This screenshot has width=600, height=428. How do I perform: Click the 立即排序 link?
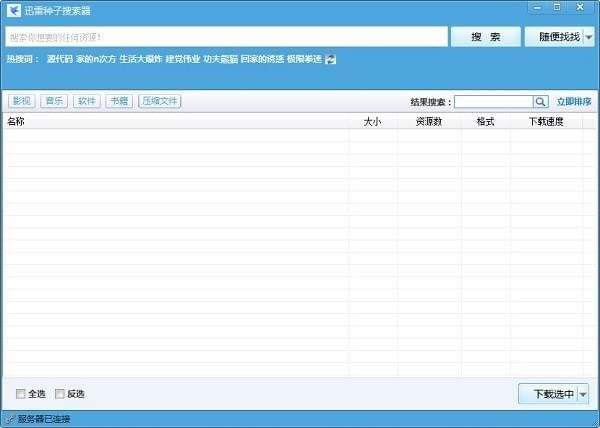pyautogui.click(x=574, y=102)
